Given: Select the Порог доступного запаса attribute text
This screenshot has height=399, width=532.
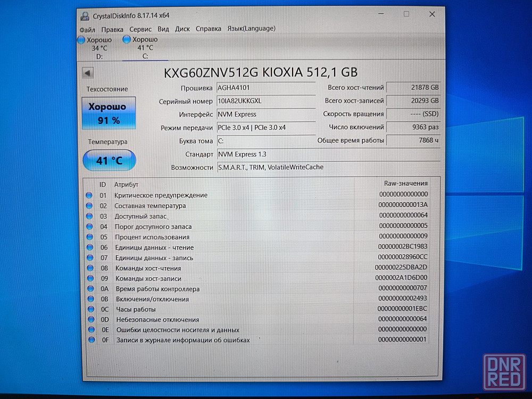Looking at the screenshot, I should [153, 227].
